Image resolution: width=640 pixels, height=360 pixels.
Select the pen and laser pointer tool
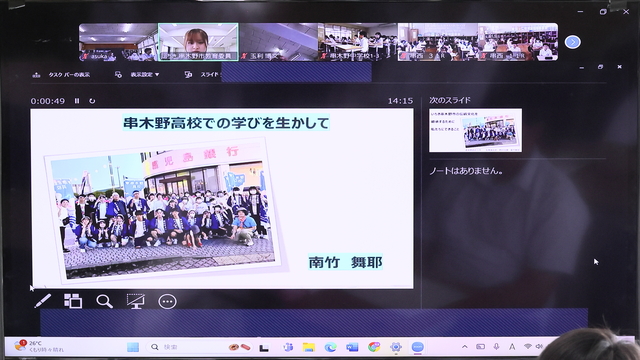[x=43, y=301]
